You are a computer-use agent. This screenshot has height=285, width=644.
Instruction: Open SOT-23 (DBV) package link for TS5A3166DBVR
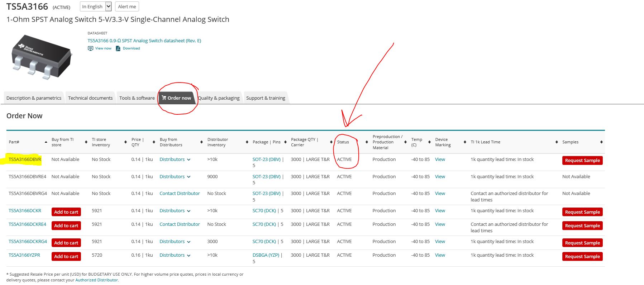266,160
